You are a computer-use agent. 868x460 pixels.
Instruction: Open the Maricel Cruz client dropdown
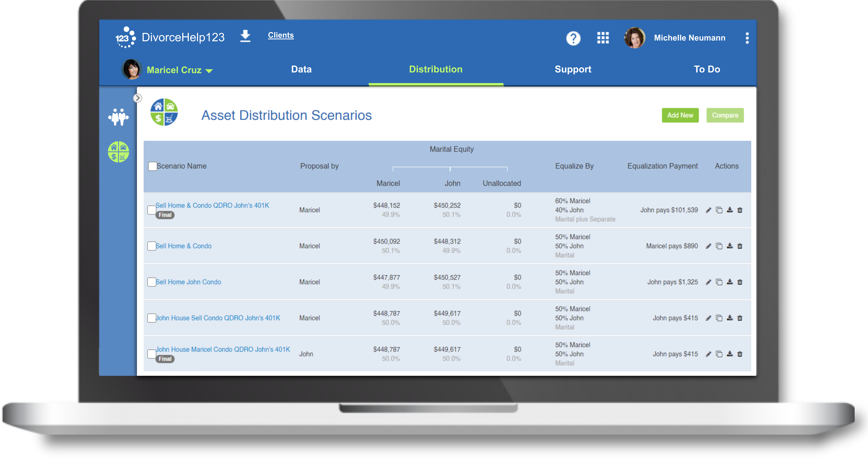click(209, 71)
